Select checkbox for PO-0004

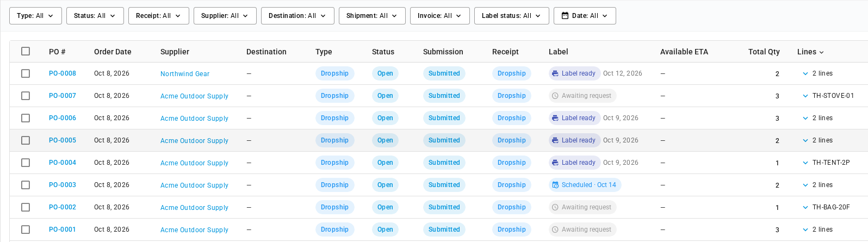[26, 163]
